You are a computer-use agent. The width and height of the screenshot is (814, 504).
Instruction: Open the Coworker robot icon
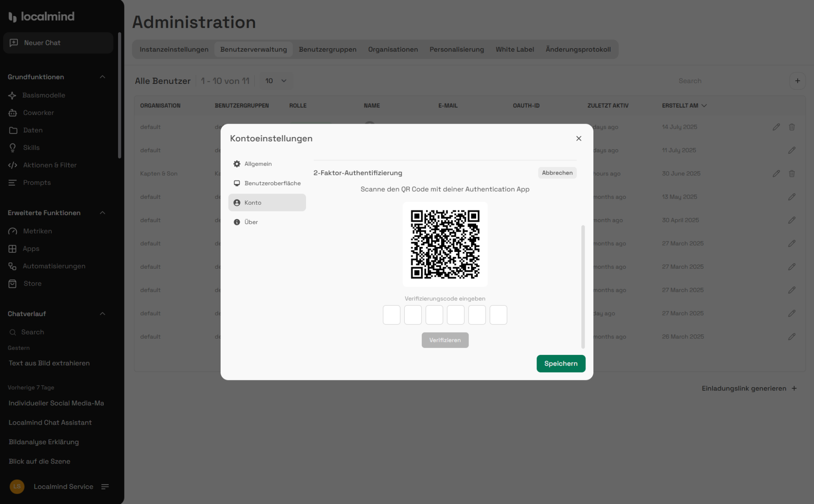pyautogui.click(x=13, y=113)
